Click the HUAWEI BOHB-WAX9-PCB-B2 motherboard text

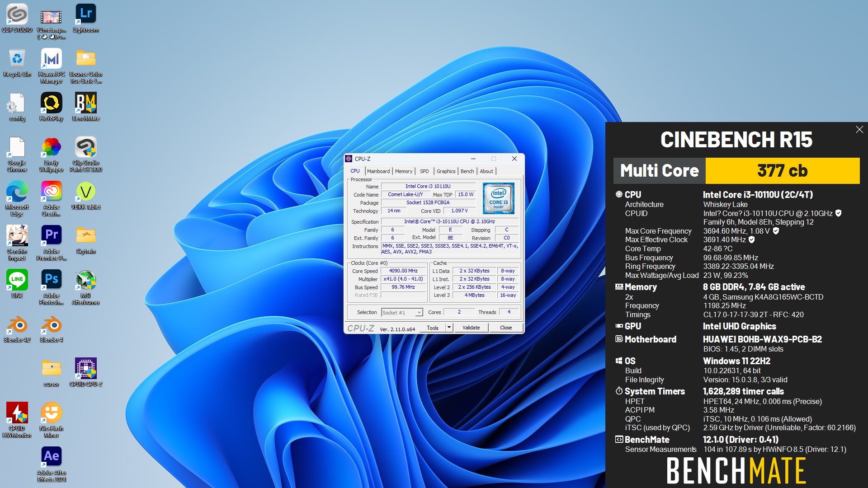762,339
